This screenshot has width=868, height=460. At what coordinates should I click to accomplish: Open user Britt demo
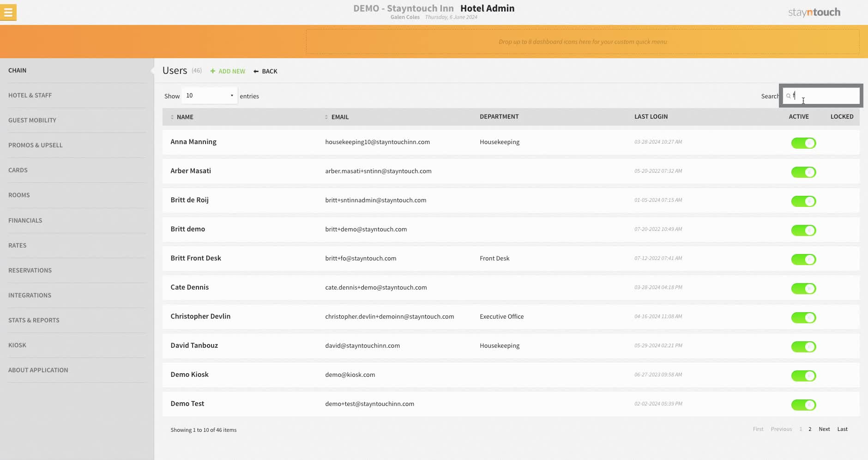click(x=187, y=229)
